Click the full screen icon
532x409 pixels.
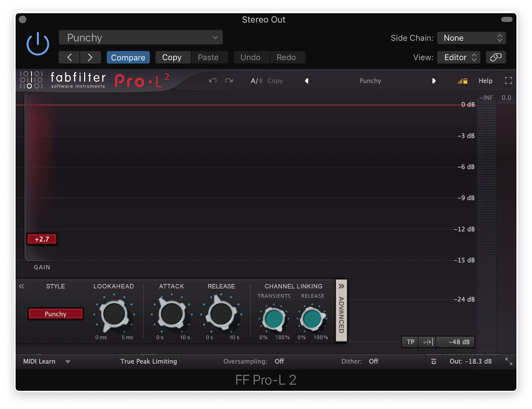508,81
